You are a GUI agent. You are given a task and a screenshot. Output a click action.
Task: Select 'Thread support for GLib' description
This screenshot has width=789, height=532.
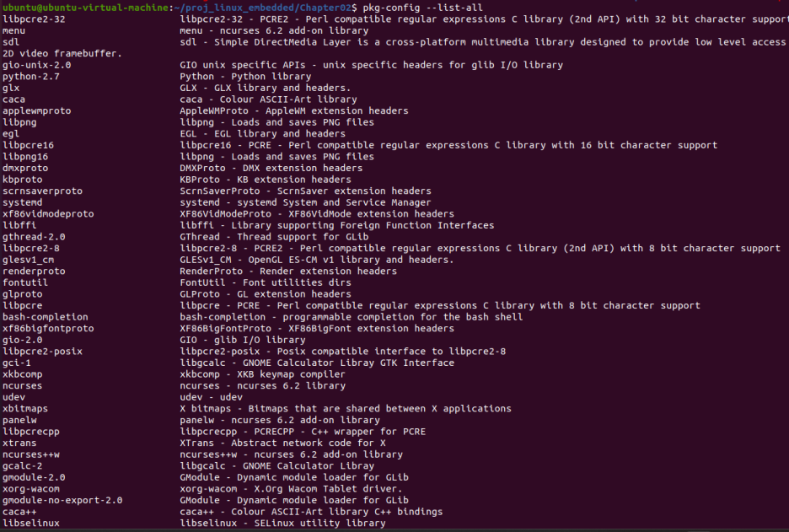[303, 237]
